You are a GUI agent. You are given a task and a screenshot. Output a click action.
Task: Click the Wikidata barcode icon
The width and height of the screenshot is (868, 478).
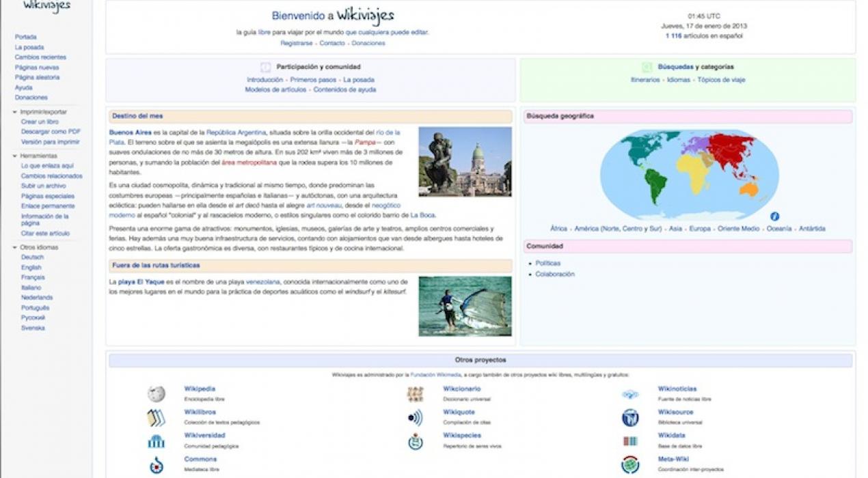[x=630, y=441]
